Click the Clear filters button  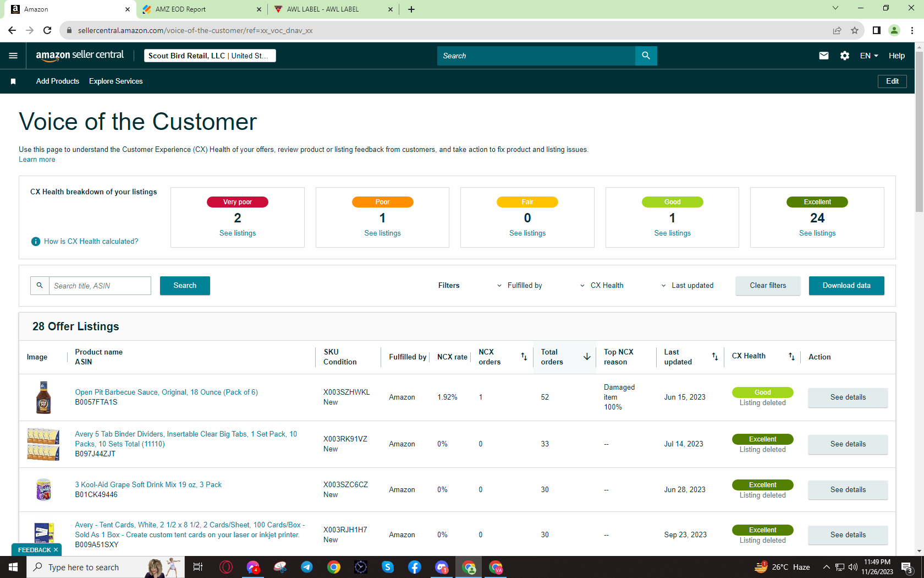pos(768,286)
